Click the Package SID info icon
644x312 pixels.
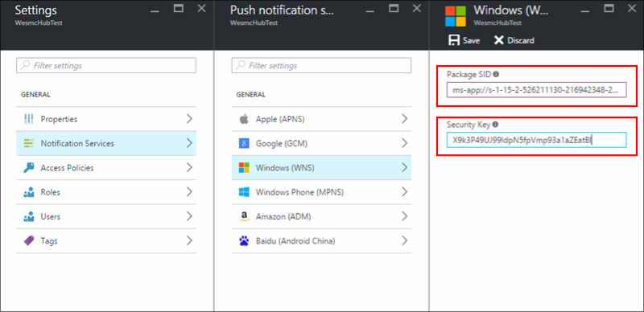496,74
